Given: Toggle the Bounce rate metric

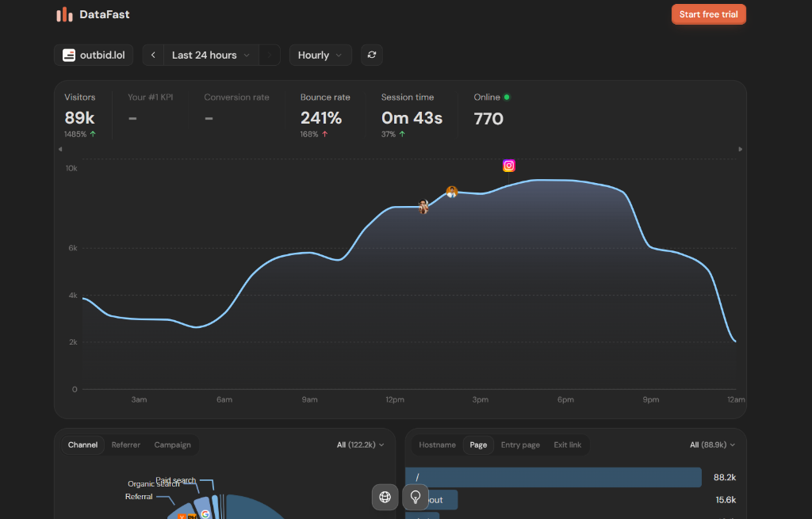Looking at the screenshot, I should pos(324,115).
